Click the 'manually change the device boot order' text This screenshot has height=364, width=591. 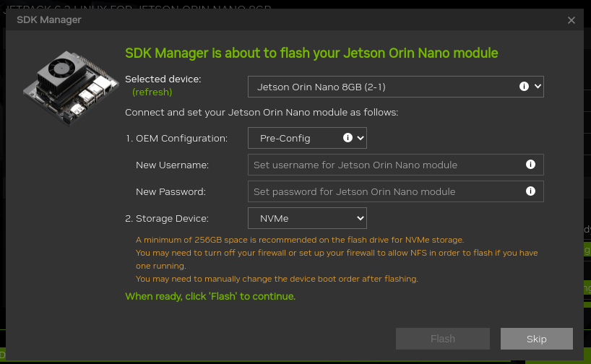coord(277,279)
